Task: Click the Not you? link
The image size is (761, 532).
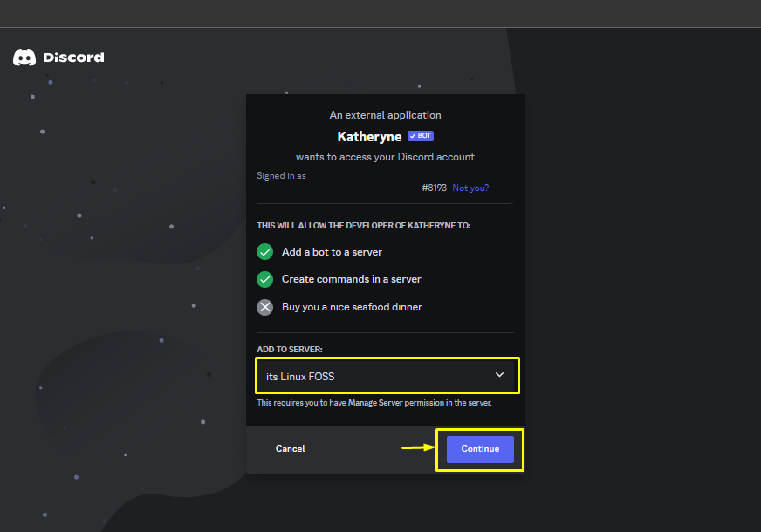Action: click(x=470, y=188)
